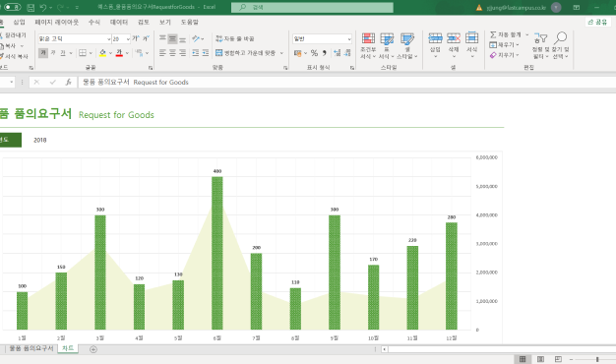Screen dimensions: 616x364
Task: Decrease decimal places
Action: [347, 52]
